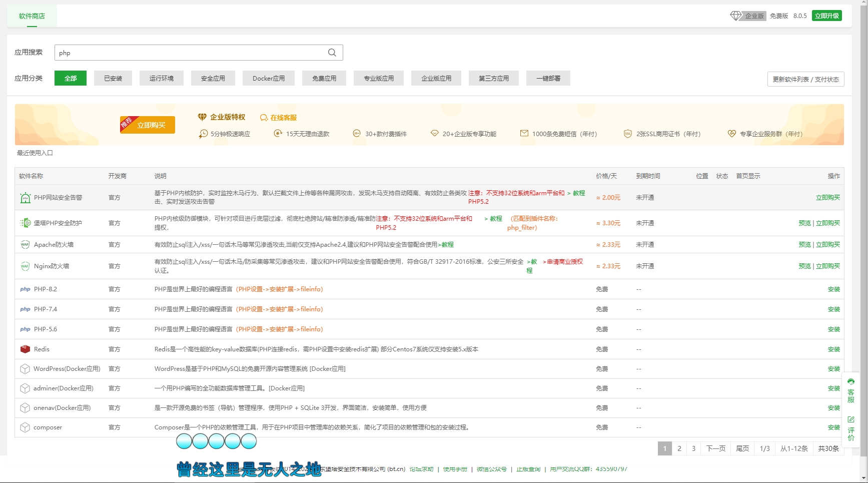Click the PHP-5.6 php icon

pos(25,329)
